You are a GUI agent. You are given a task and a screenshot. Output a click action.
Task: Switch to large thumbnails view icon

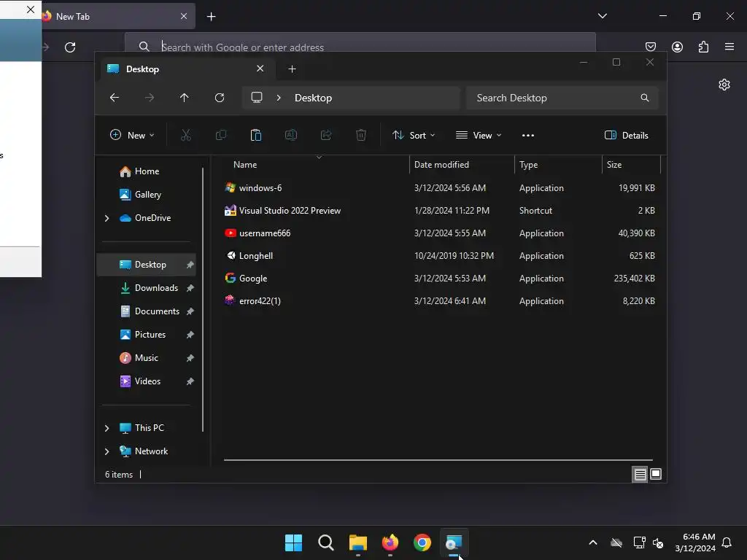[656, 474]
